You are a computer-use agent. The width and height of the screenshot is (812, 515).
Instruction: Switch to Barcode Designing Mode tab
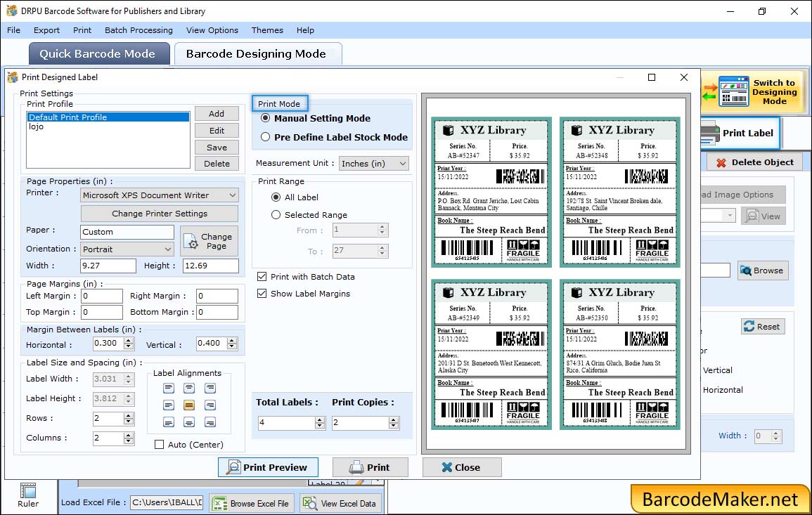click(257, 54)
